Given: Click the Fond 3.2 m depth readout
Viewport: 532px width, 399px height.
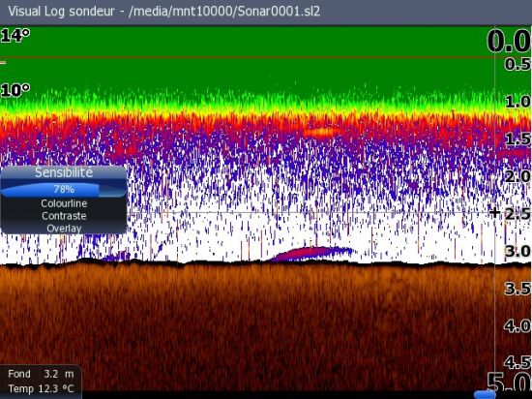Looking at the screenshot, I should (41, 374).
